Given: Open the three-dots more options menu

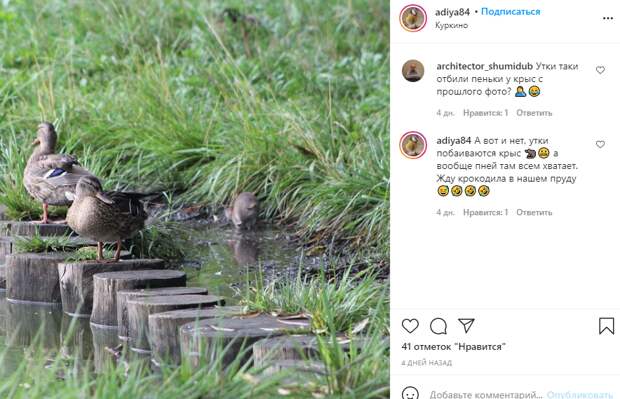Looking at the screenshot, I should pos(608,19).
